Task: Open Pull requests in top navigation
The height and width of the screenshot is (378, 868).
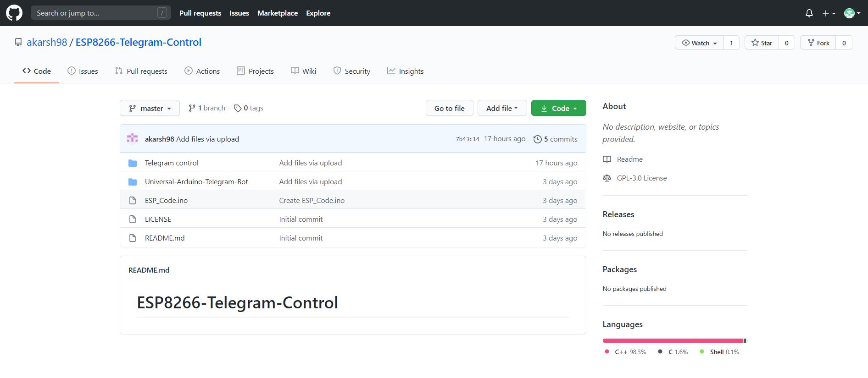Action: pos(200,13)
